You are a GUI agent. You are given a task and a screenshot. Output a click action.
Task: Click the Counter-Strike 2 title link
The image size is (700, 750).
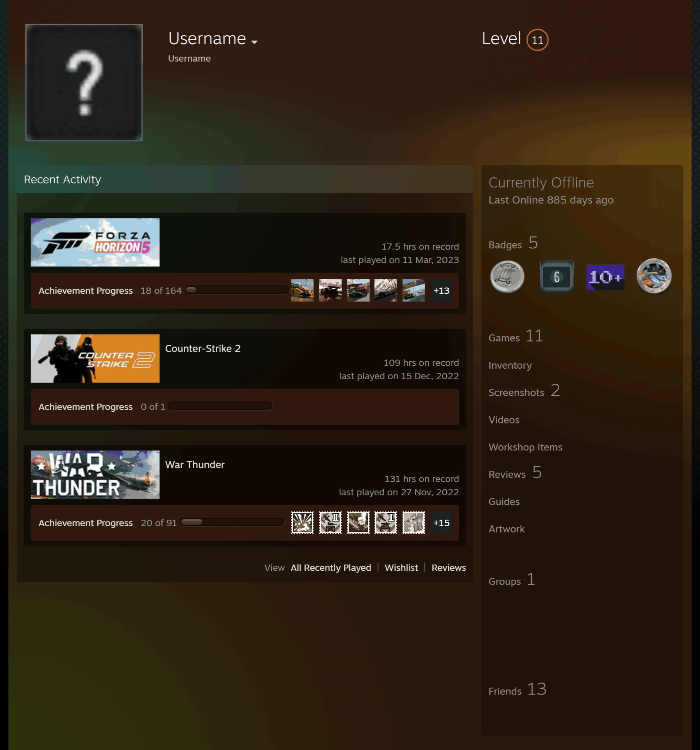203,348
